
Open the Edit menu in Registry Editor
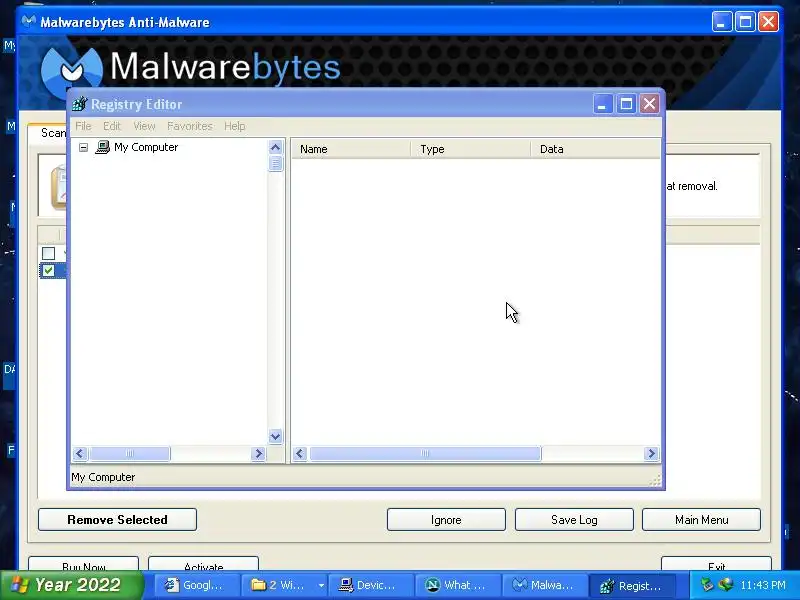pos(112,126)
